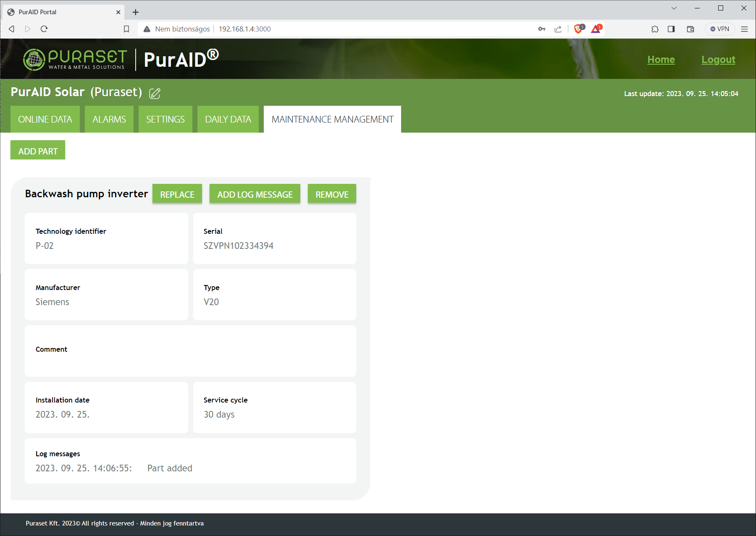Open the Brave Shields lion icon
Image resolution: width=756 pixels, height=536 pixels.
pyautogui.click(x=578, y=29)
